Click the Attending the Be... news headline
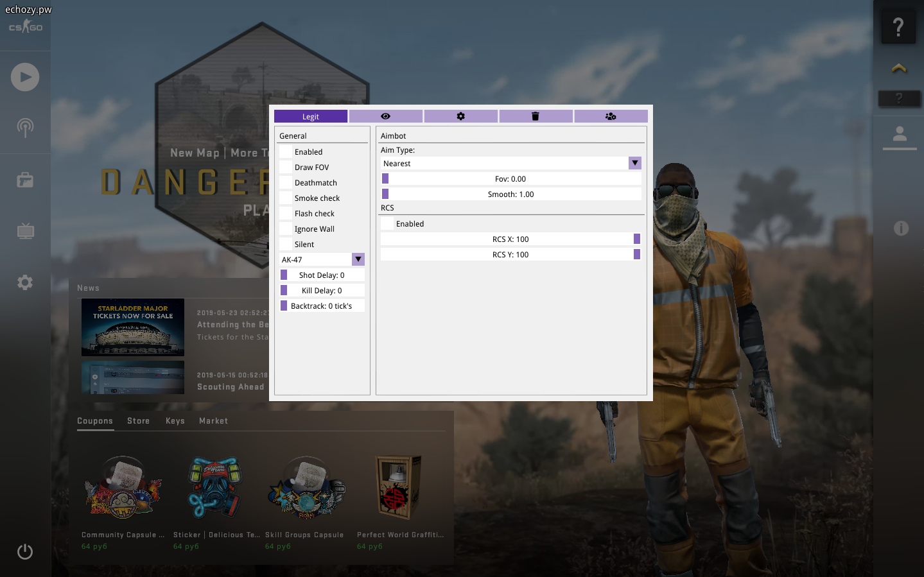 (232, 325)
